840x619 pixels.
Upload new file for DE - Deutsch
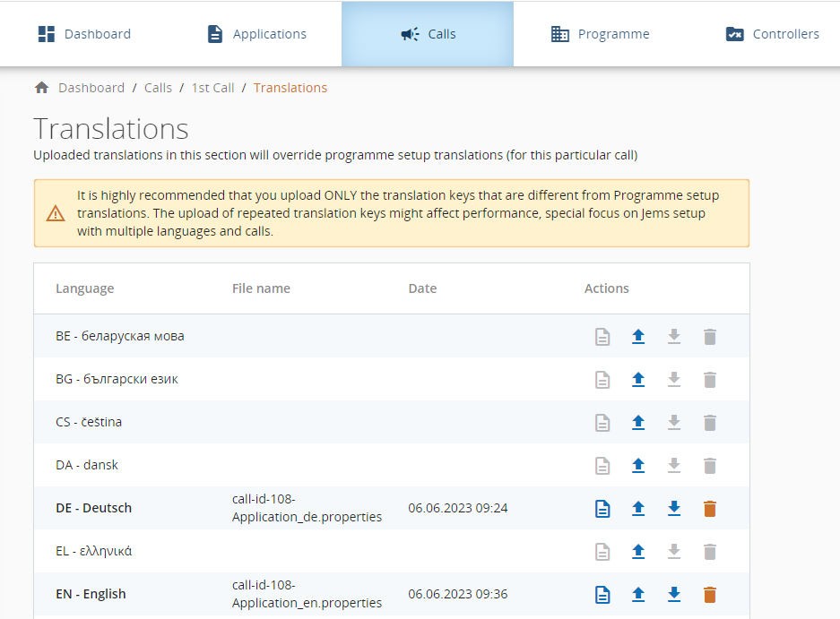coord(638,509)
